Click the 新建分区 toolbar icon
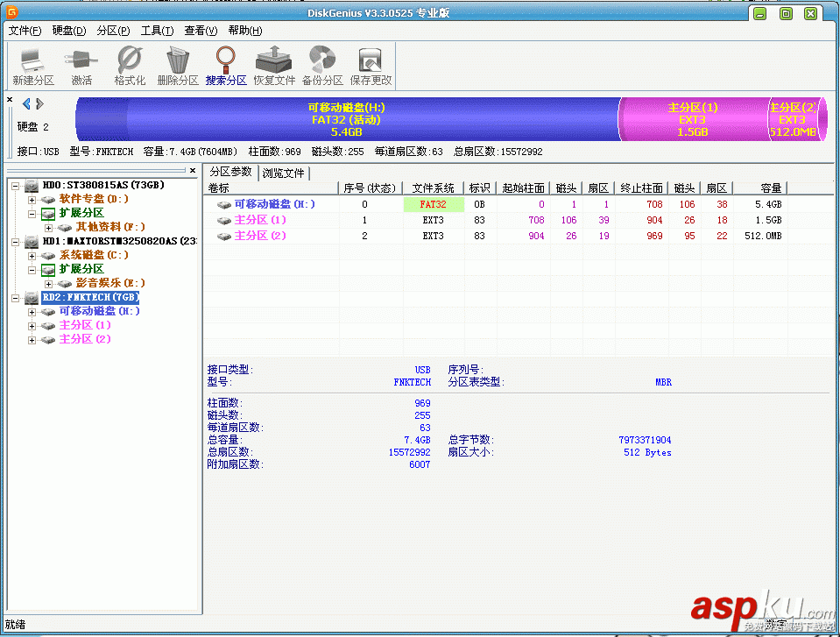This screenshot has height=637, width=840. 33,66
